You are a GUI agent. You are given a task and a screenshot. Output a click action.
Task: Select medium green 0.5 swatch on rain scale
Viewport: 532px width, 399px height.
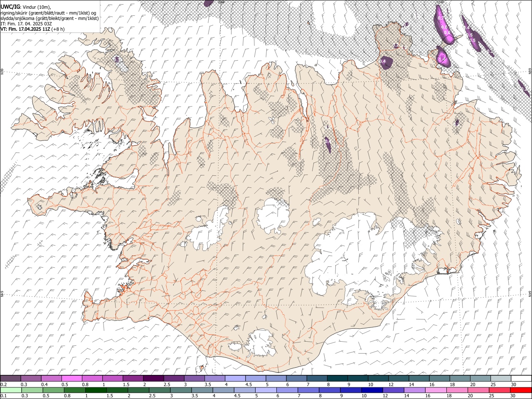point(54,390)
